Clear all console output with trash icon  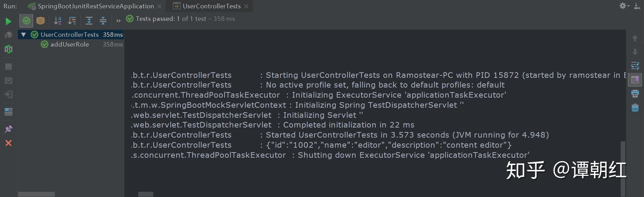point(635,108)
